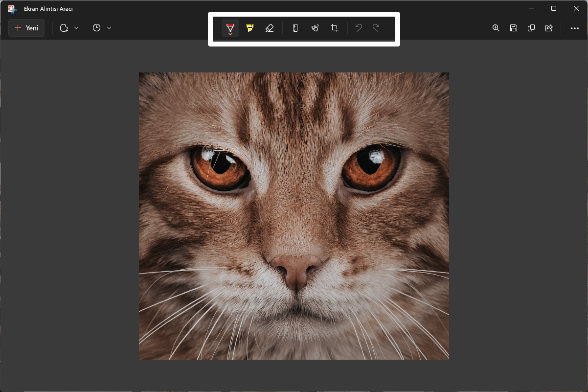The width and height of the screenshot is (588, 392).
Task: Choose the eraser tool
Action: click(270, 28)
